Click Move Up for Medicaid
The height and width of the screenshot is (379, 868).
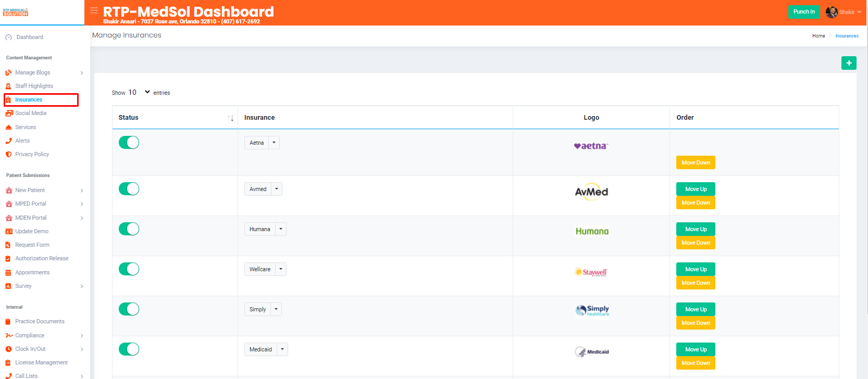coord(696,349)
